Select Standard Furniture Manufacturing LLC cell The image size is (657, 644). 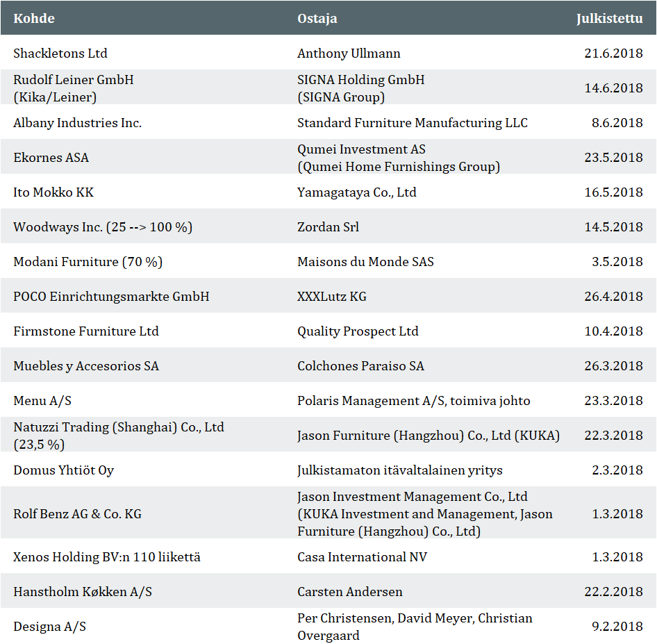point(413,123)
